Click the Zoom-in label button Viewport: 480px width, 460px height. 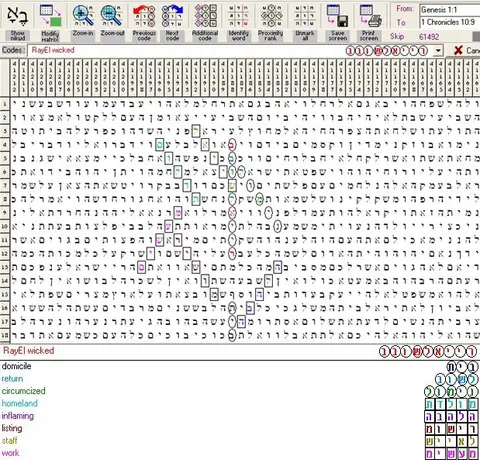[83, 33]
